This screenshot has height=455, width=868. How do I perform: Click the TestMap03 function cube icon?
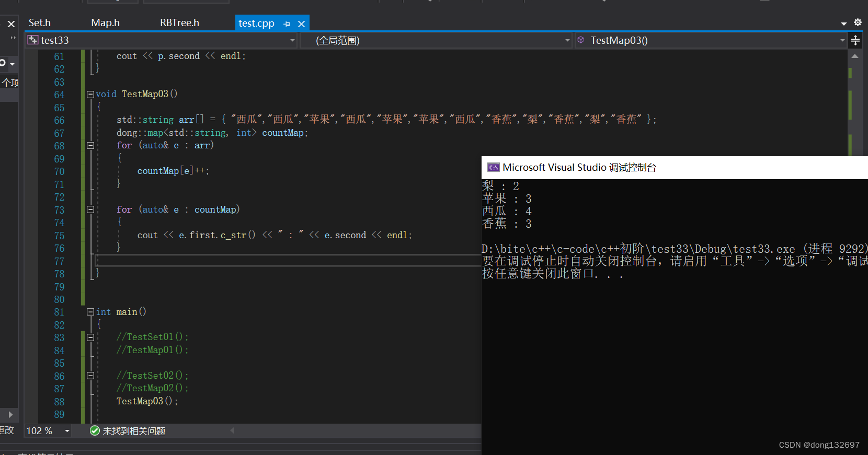580,40
